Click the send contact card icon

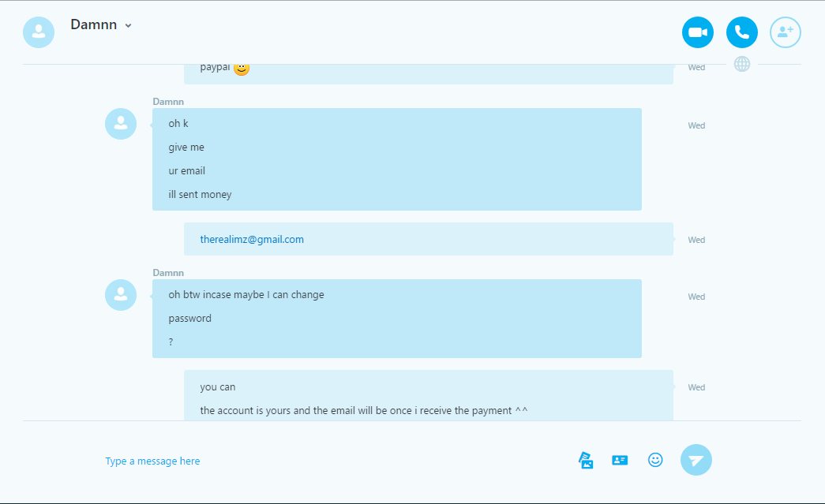(620, 461)
